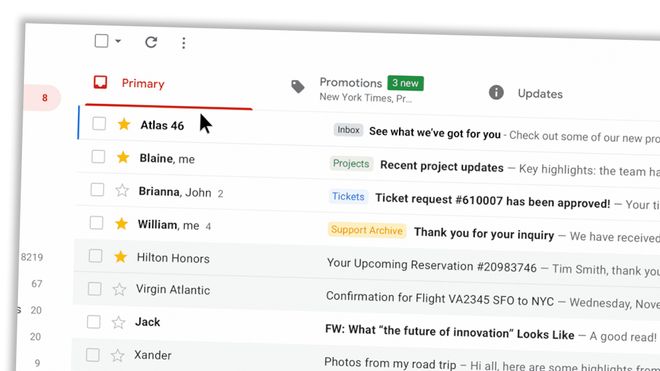Star the Virgin Atlantic email
Screen dimensions: 660x371
(x=119, y=289)
